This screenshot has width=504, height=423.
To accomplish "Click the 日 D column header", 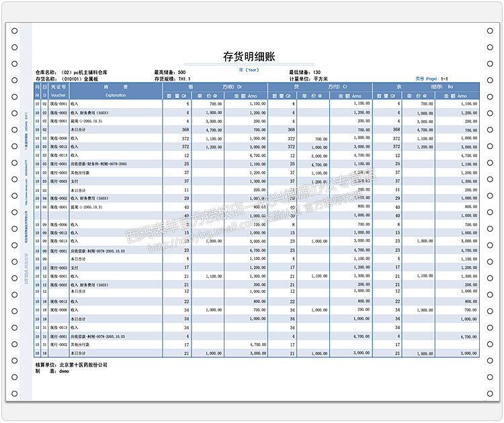I will (44, 91).
